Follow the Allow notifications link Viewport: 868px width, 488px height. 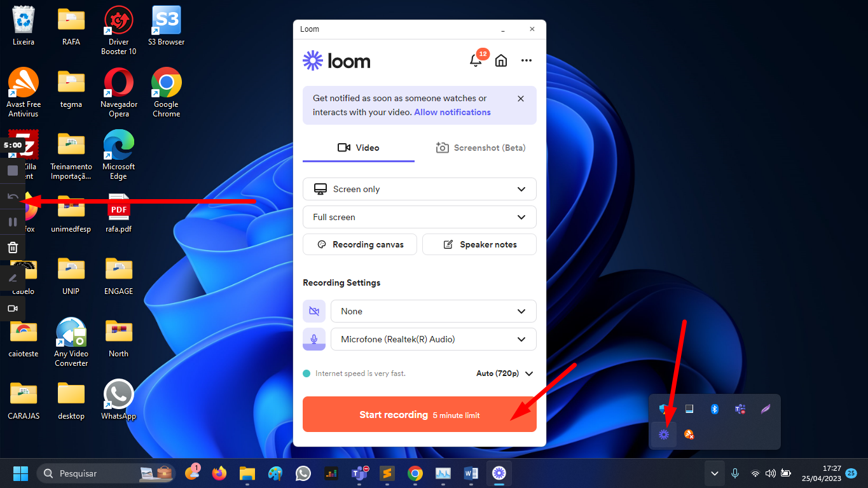click(452, 112)
